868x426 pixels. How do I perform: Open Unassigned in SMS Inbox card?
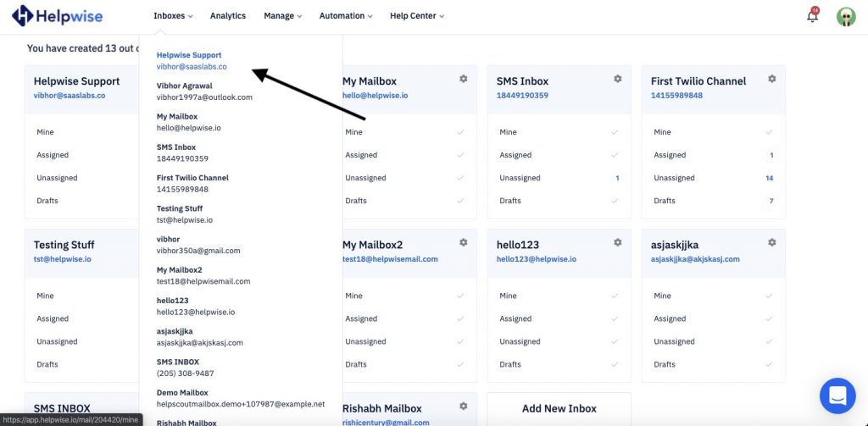tap(559, 178)
